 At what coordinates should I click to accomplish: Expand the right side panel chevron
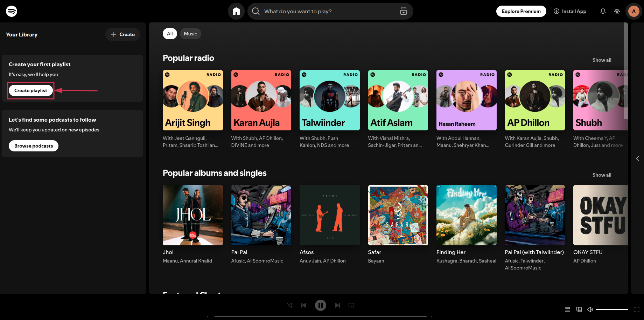click(x=638, y=158)
